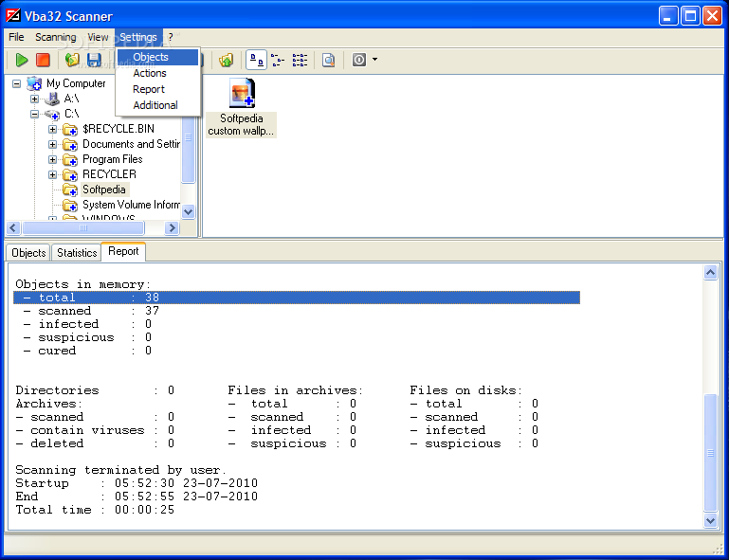Select the highlighted 'total : 38' line
This screenshot has height=560, width=729.
point(297,298)
